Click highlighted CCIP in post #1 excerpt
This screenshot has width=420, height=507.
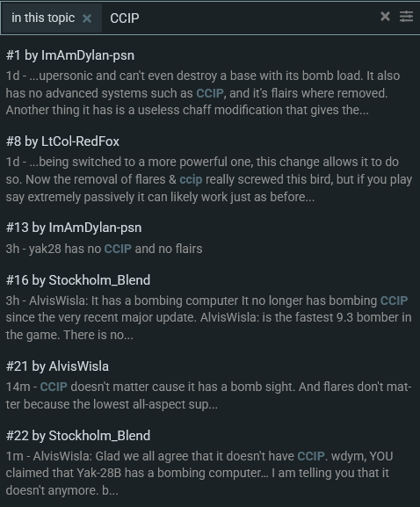point(210,93)
